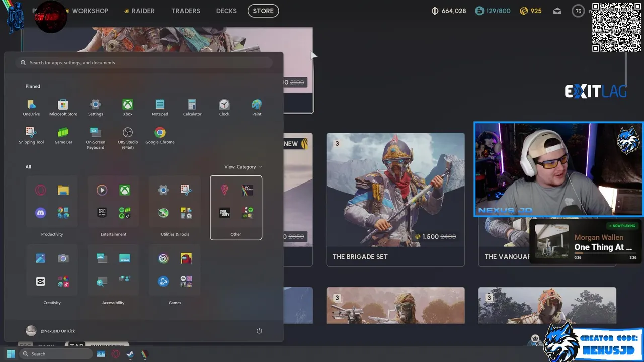Click the Windows Start button on taskbar

[x=11, y=354]
